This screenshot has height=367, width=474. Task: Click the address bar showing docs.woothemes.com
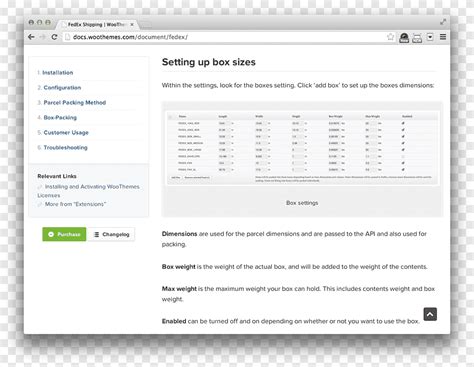(x=223, y=37)
